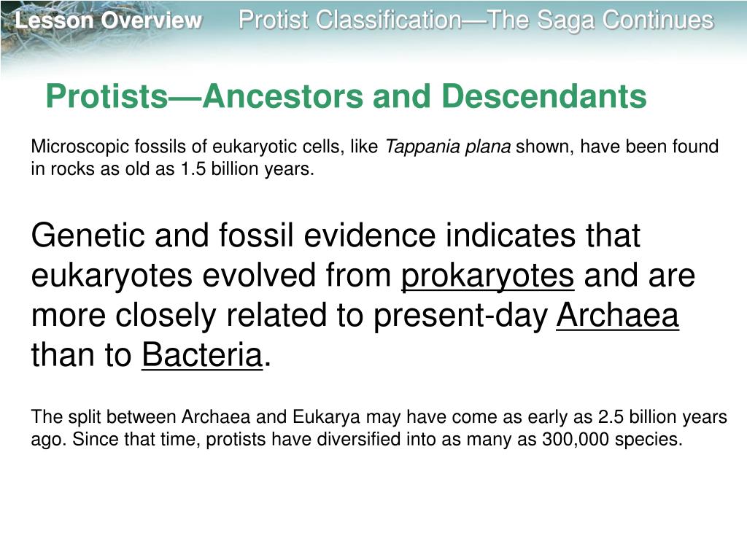Image resolution: width=747 pixels, height=560 pixels.
Task: Click the sentence starting The split between
Action: click(x=379, y=427)
